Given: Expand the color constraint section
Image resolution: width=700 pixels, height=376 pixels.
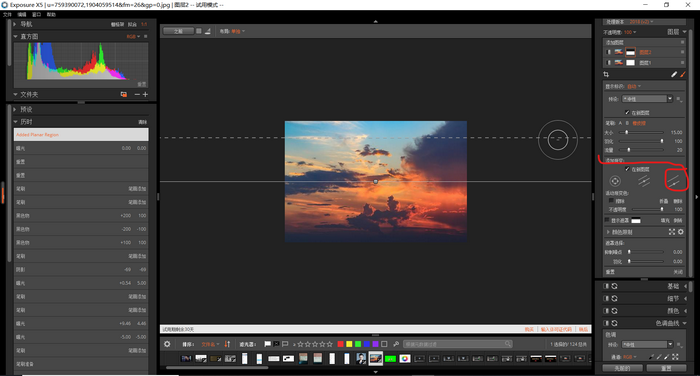Looking at the screenshot, I should point(608,232).
